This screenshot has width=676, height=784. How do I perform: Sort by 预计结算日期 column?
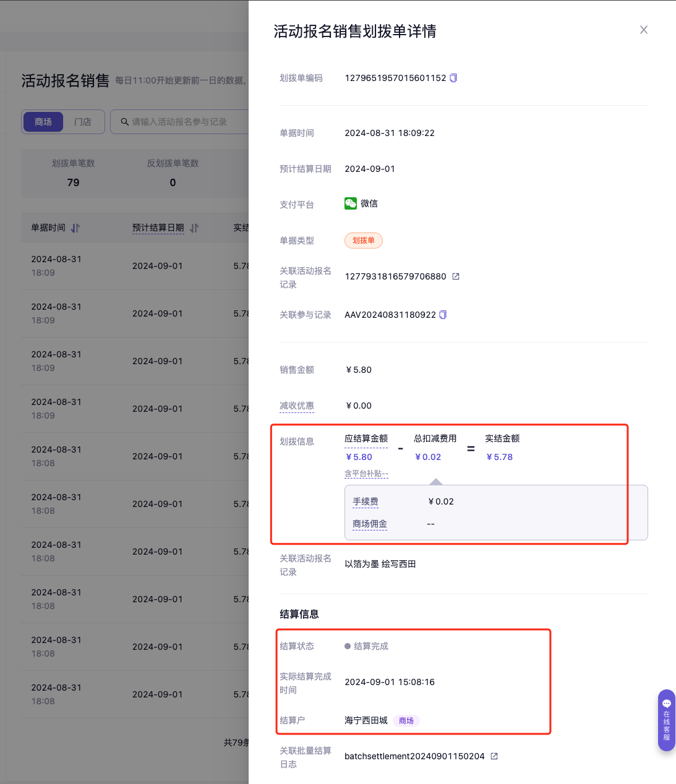pos(194,228)
